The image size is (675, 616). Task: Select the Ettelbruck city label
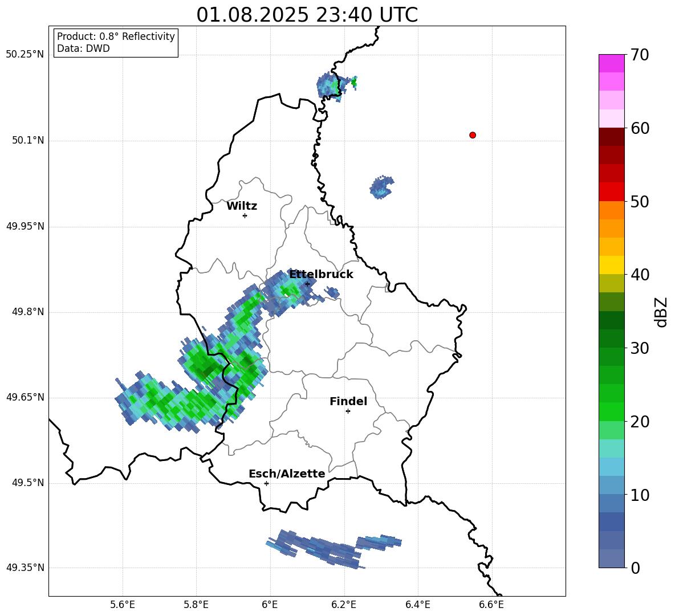pyautogui.click(x=321, y=275)
